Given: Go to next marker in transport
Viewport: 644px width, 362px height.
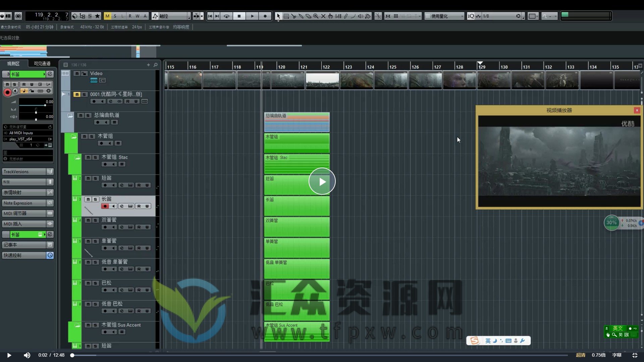Looking at the screenshot, I should [x=217, y=16].
